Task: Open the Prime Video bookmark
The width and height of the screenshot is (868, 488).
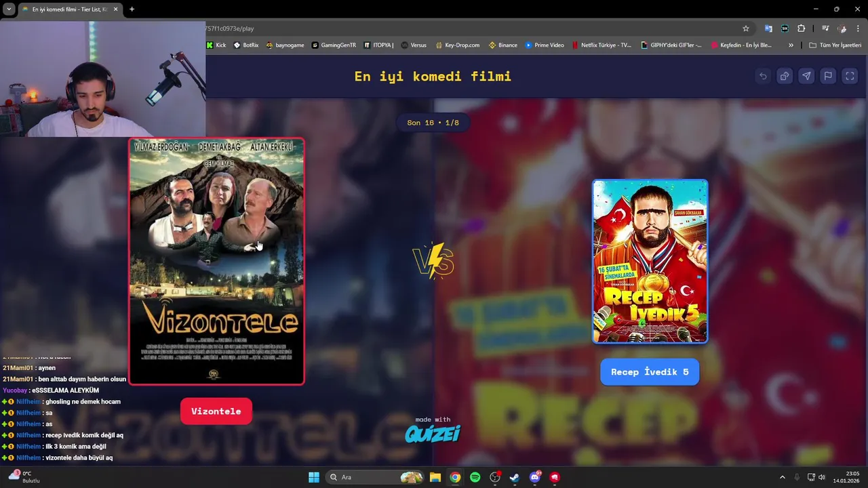Action: tap(545, 45)
